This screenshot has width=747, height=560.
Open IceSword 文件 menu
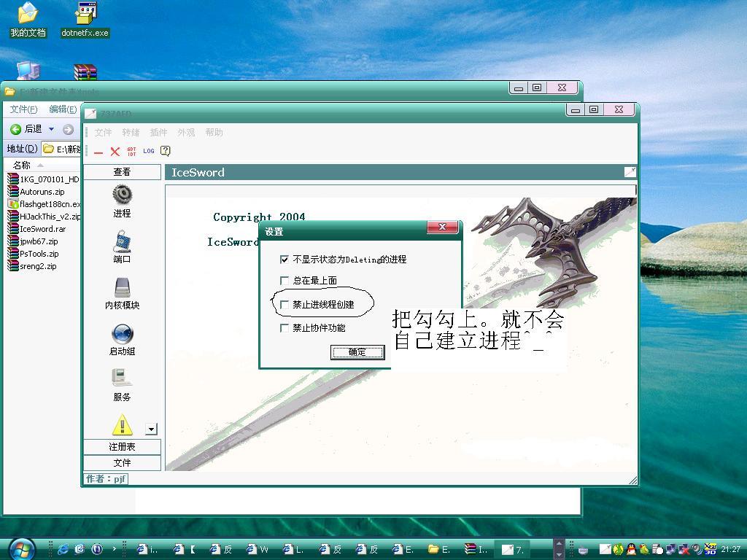(x=103, y=133)
